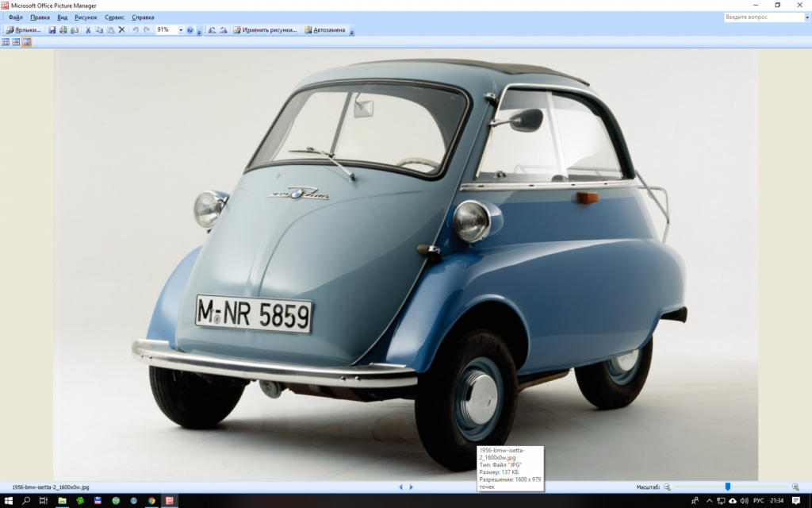Image resolution: width=812 pixels, height=508 pixels.
Task: Select single picture view mode
Action: tap(26, 42)
